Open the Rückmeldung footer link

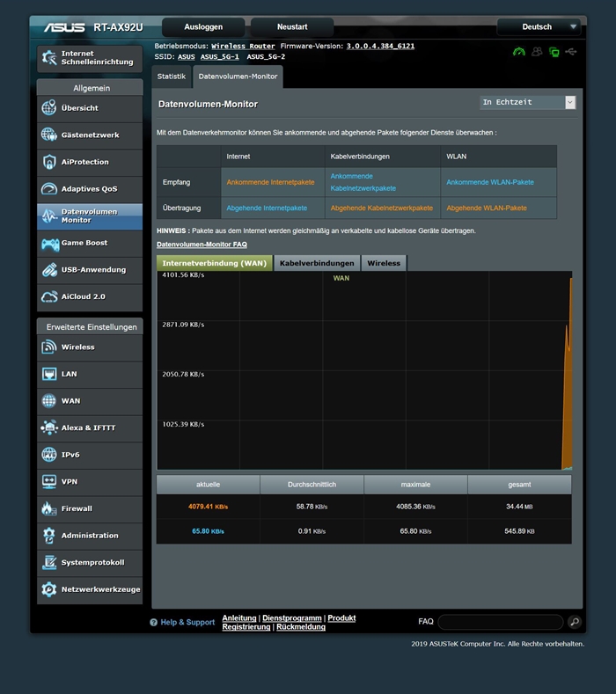[x=301, y=627]
